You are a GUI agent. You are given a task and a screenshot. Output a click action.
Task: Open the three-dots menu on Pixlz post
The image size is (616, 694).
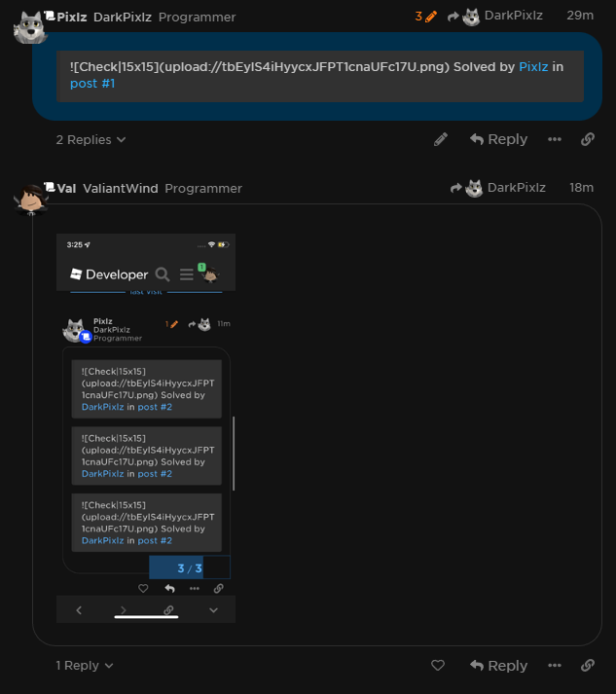point(555,139)
